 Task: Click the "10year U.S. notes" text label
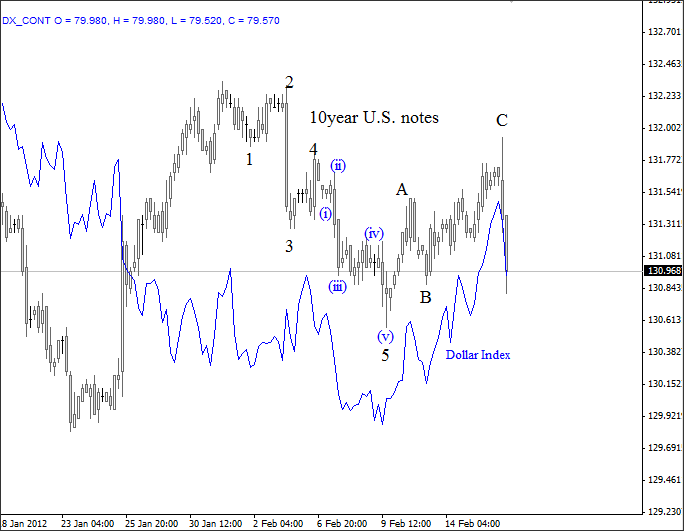[x=373, y=118]
